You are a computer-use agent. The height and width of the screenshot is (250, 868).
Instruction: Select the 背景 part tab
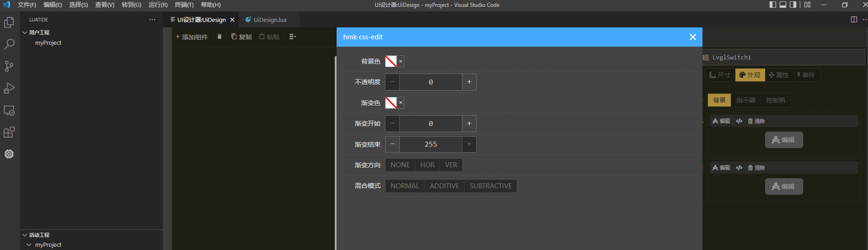719,100
